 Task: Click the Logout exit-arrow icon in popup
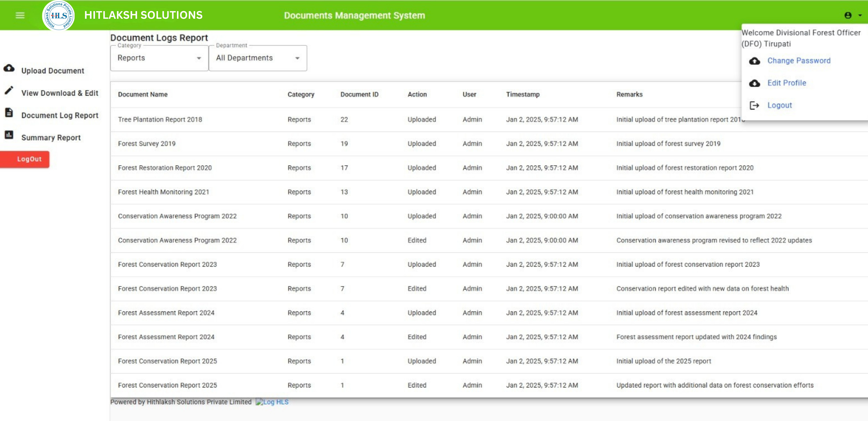[x=754, y=106]
